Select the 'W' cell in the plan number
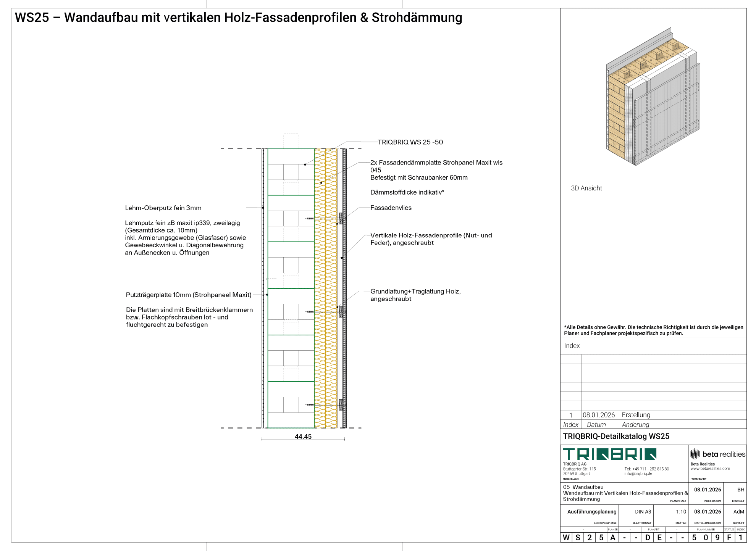Viewport: 756px width, 551px height. coord(566,537)
